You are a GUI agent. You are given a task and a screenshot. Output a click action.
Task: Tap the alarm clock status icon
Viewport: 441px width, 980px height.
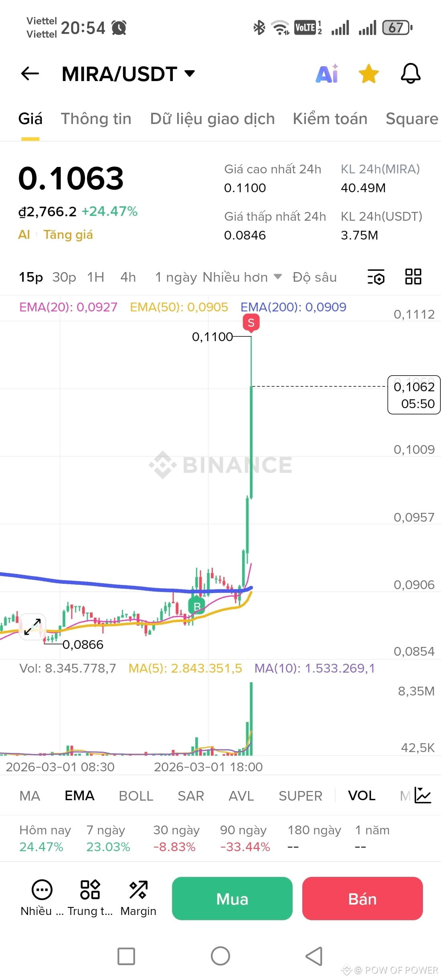click(x=119, y=28)
